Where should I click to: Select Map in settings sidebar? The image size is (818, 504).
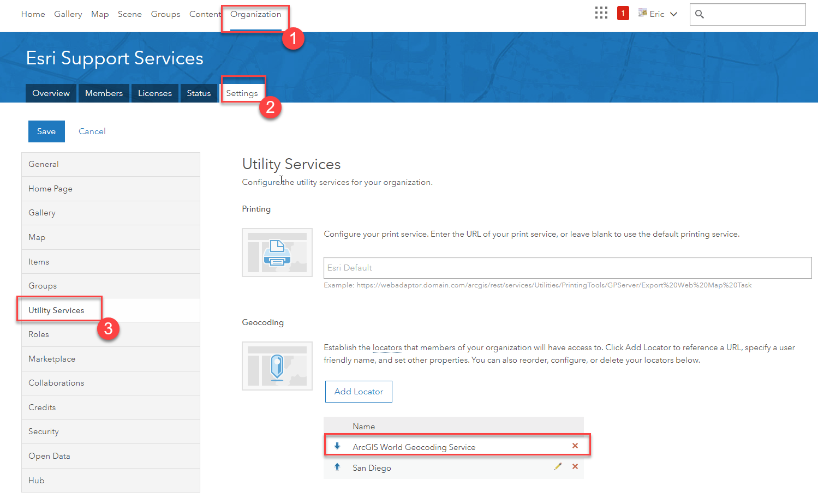pos(111,237)
